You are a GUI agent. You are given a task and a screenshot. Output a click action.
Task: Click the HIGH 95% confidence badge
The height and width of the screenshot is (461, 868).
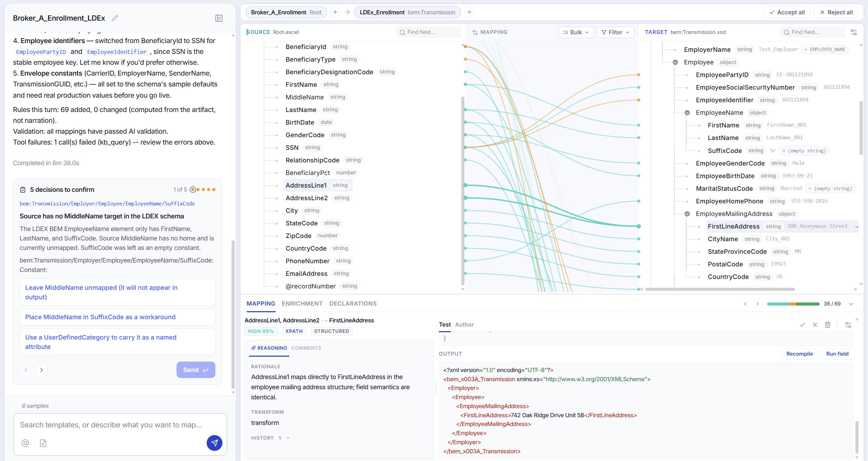(261, 331)
